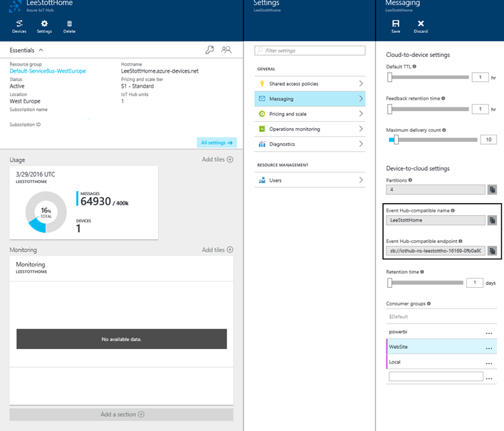Open options for WebSite consumer group

[x=489, y=348]
